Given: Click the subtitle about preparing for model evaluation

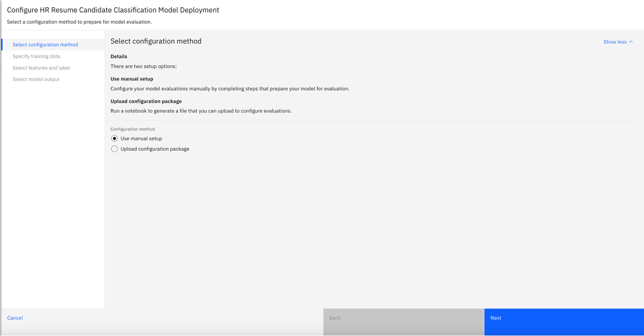Looking at the screenshot, I should (x=79, y=22).
